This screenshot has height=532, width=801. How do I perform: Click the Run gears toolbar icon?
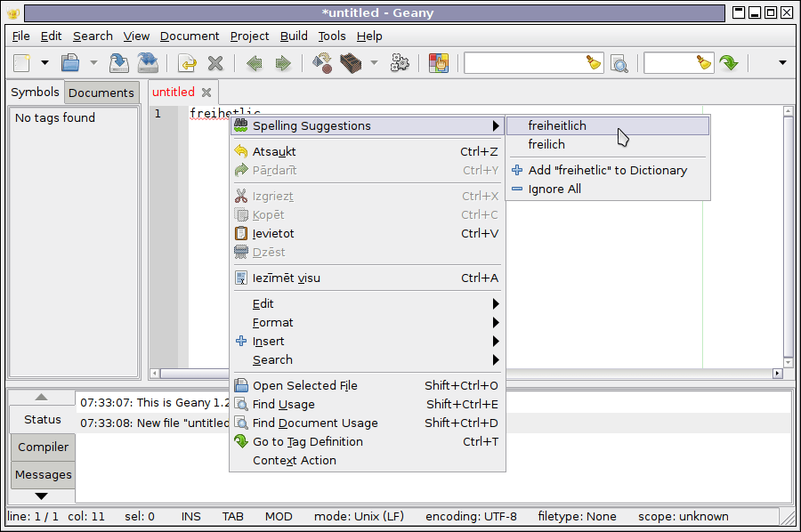coord(400,63)
